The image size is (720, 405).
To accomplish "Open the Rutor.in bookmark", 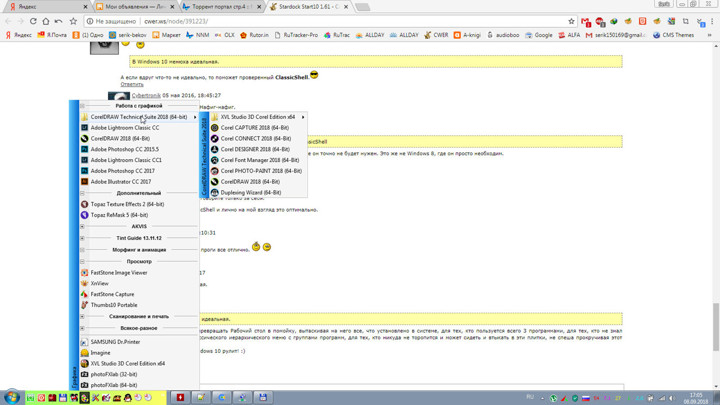I will (x=254, y=35).
